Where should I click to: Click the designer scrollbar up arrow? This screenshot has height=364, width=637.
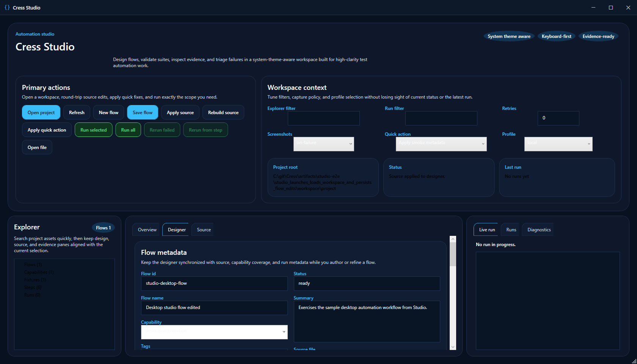pos(453,239)
